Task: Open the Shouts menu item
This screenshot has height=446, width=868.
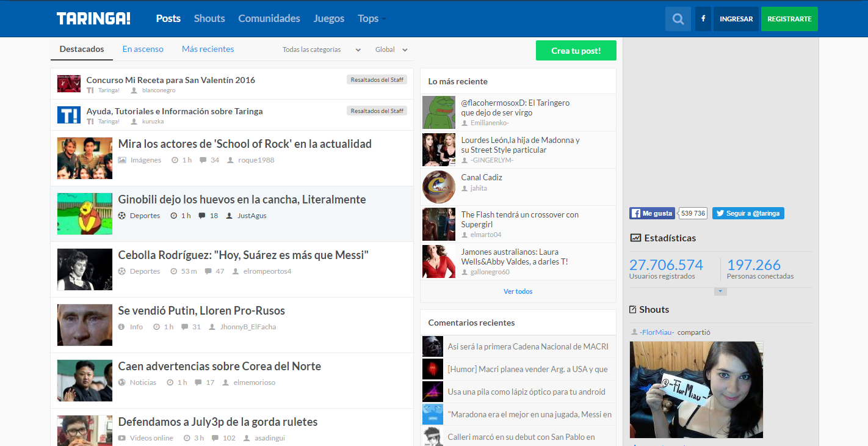Action: coord(209,18)
